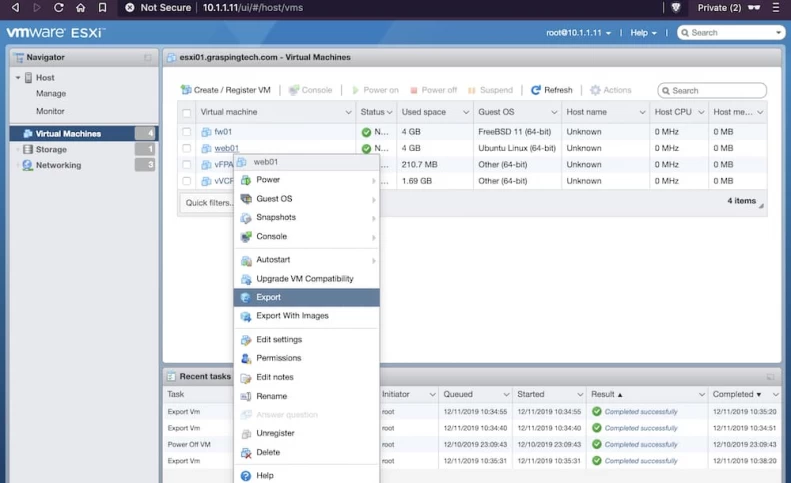Open the Quick filters dropdown
791x483 pixels.
tap(207, 203)
